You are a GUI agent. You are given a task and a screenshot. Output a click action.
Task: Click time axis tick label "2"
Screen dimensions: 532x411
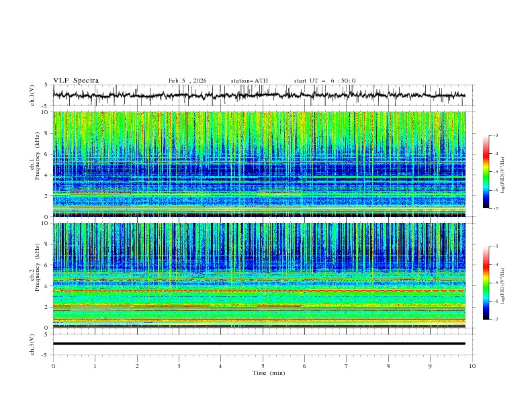tap(137, 366)
